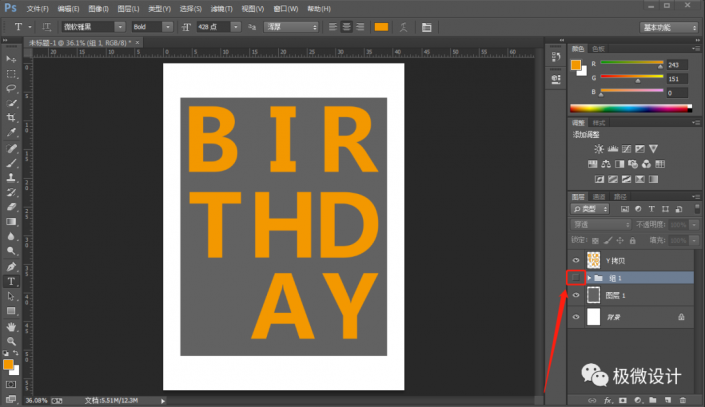Select the Eyedropper tool
The width and height of the screenshot is (705, 407).
coord(11,132)
